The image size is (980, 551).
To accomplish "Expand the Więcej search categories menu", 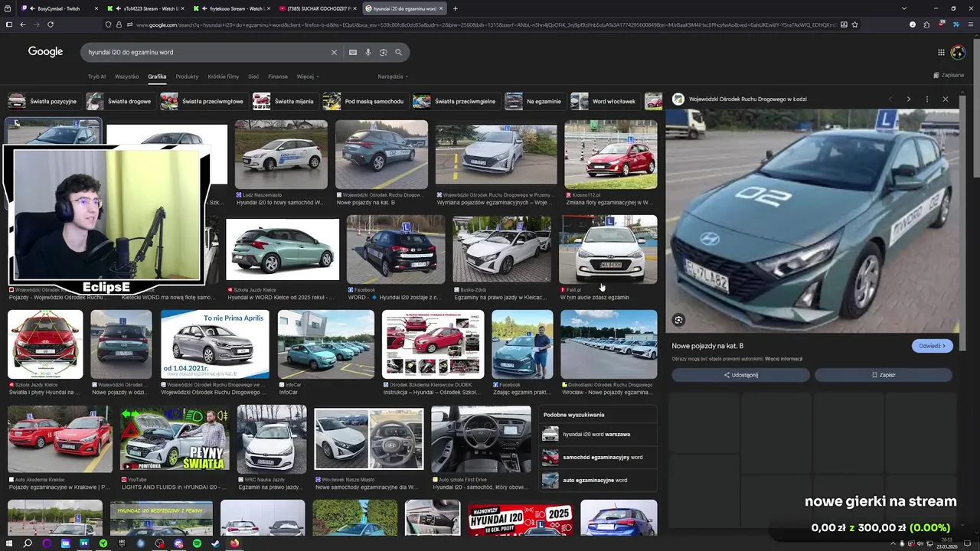I will point(308,77).
